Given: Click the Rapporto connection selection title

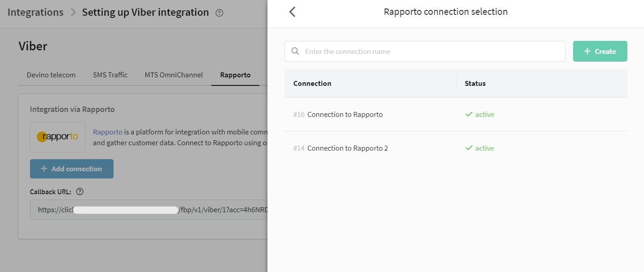Looking at the screenshot, I should pyautogui.click(x=446, y=12).
